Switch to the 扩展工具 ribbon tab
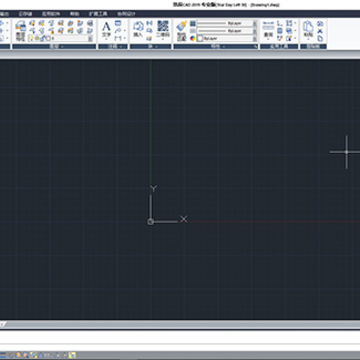This screenshot has width=360, height=360. click(x=98, y=14)
